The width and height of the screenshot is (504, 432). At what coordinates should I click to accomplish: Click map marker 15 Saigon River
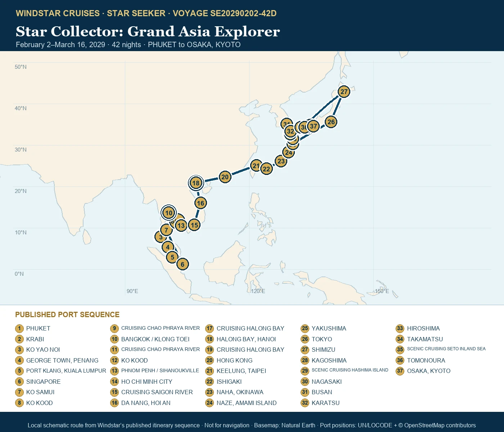[194, 225]
